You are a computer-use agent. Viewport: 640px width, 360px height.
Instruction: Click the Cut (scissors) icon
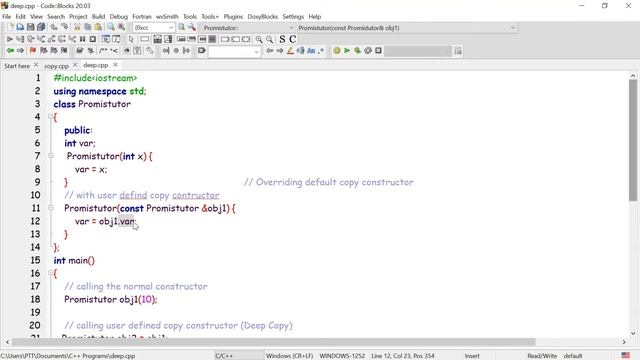77,27
